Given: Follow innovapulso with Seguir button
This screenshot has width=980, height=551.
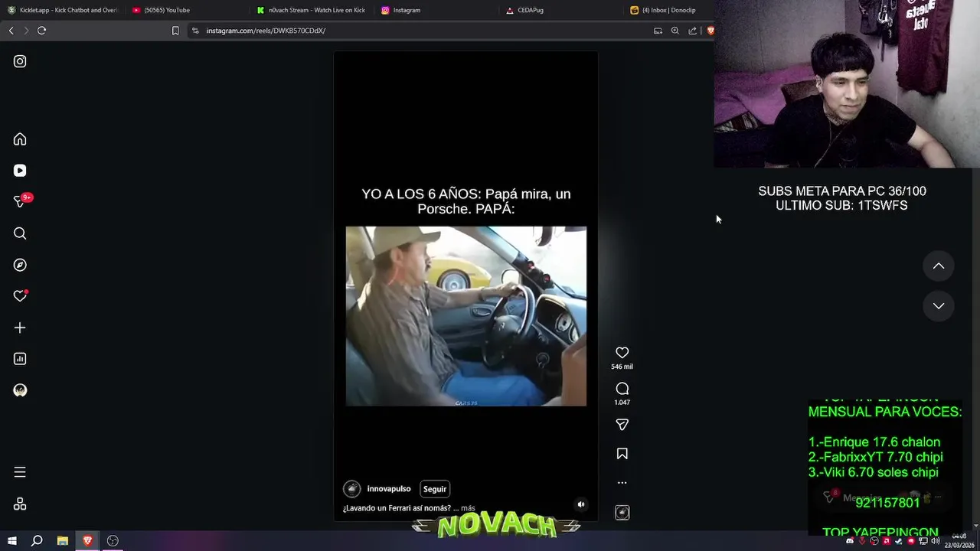Looking at the screenshot, I should 435,489.
